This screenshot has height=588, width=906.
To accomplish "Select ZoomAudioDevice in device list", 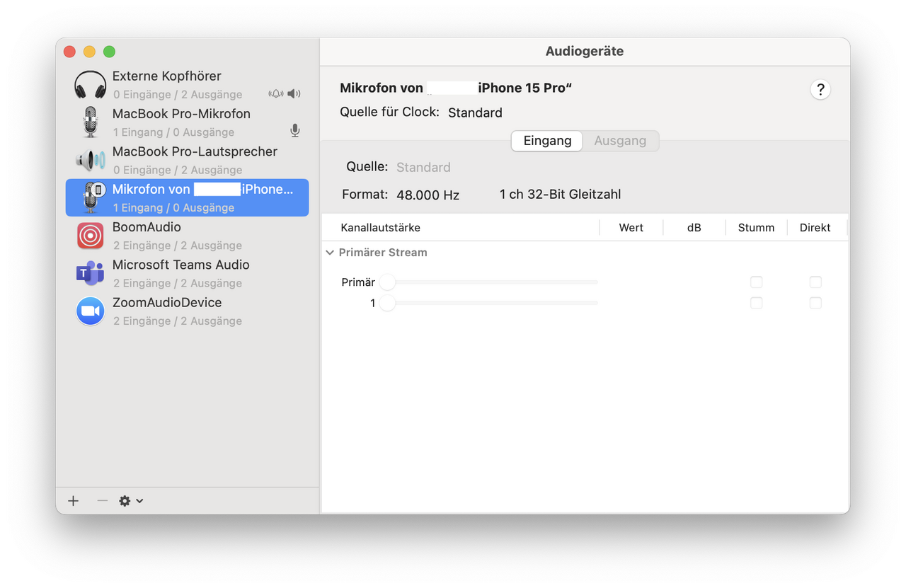I will click(x=188, y=311).
